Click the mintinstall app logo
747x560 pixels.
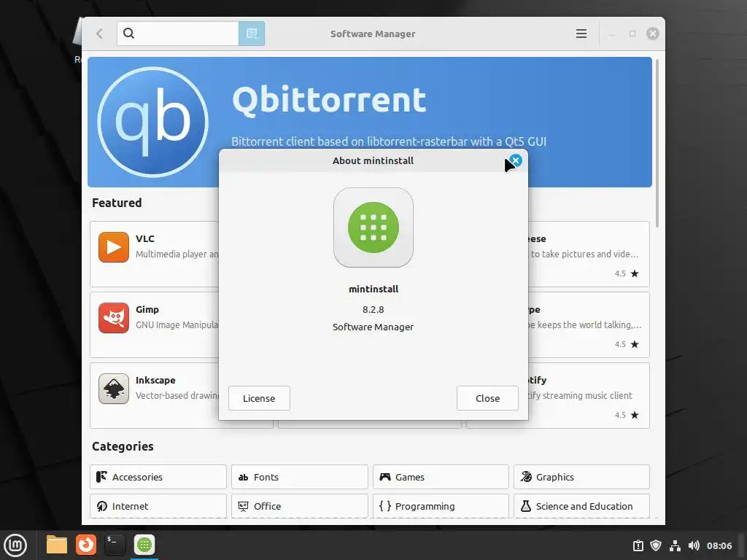[373, 227]
